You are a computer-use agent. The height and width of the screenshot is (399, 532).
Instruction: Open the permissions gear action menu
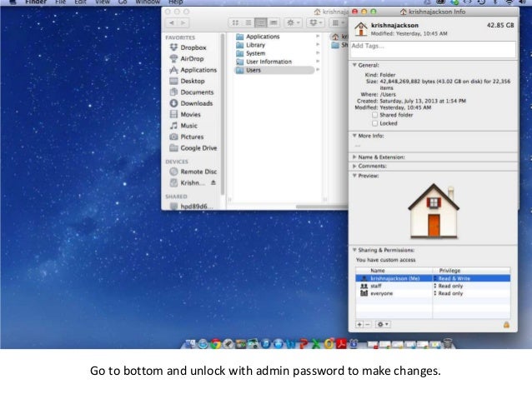(383, 324)
